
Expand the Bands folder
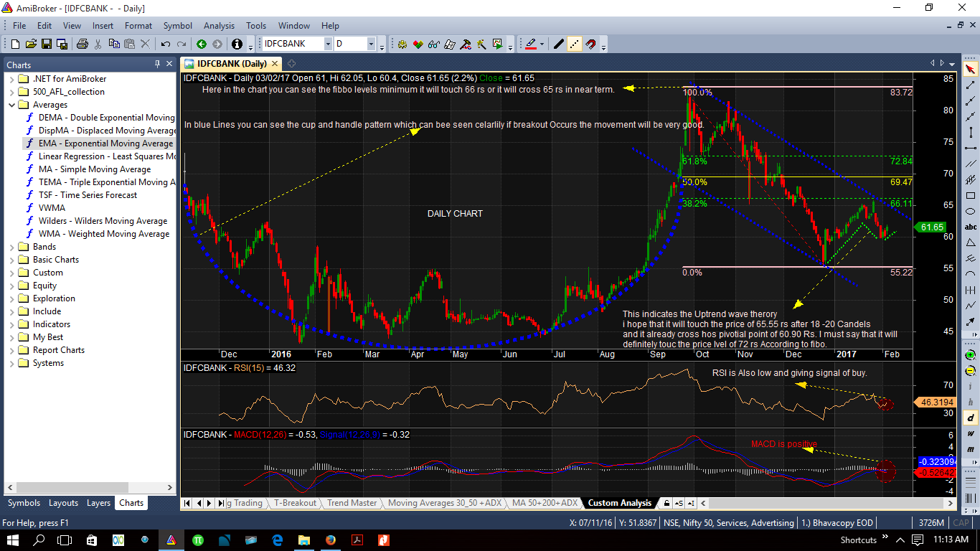[12, 247]
